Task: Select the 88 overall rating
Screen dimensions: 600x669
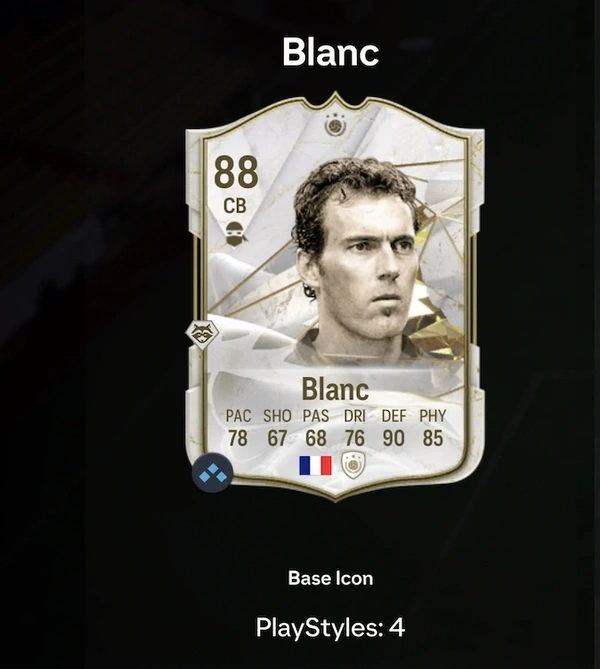Action: [236, 172]
